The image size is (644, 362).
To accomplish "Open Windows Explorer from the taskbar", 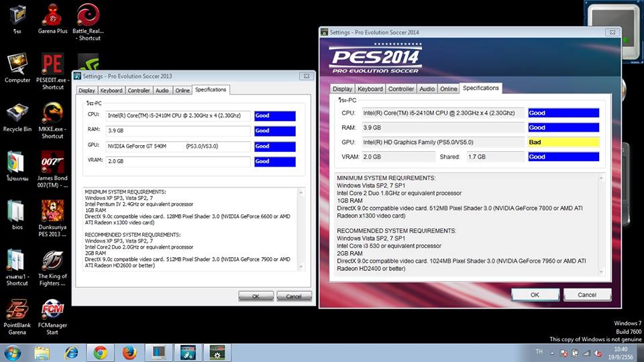I will click(42, 353).
